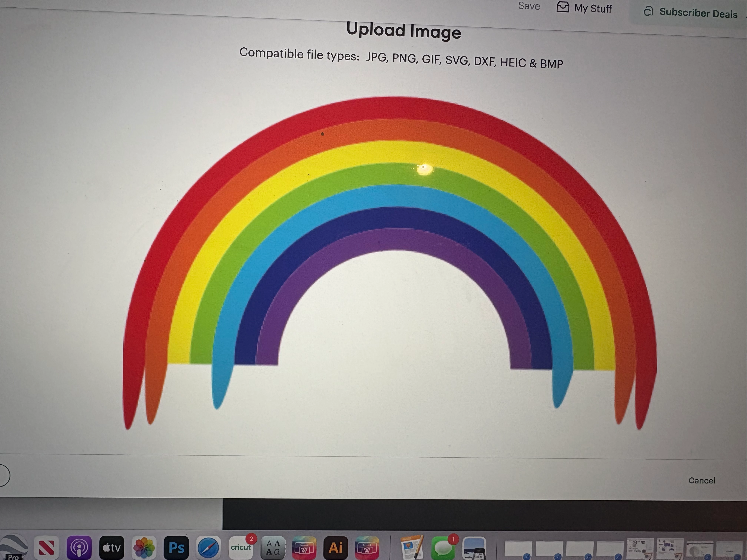Open Font Book from the dock
The image size is (747, 560).
coord(273,548)
